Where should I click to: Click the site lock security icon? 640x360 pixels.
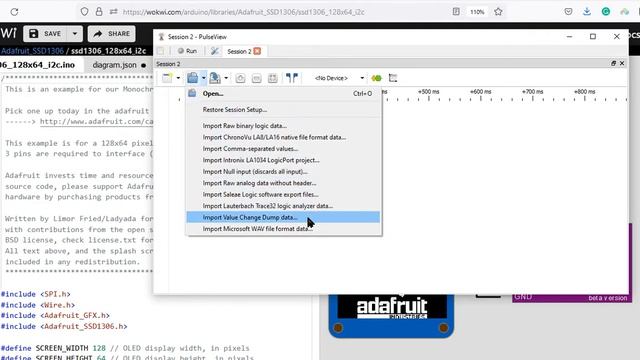pos(99,12)
